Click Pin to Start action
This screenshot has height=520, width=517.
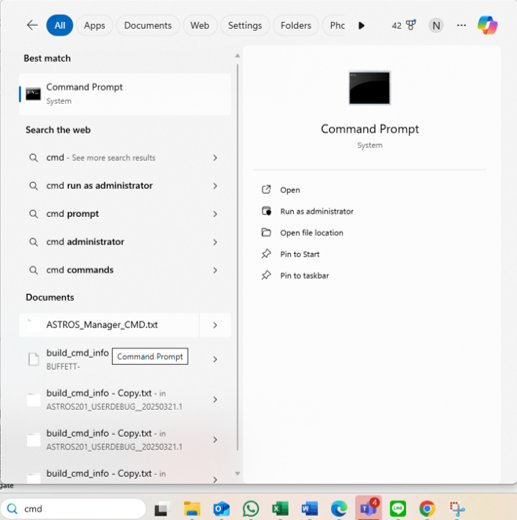click(x=300, y=254)
